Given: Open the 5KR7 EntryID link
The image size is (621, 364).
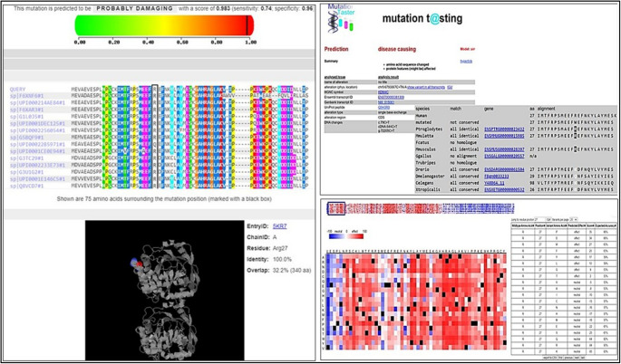Looking at the screenshot, I should click(279, 226).
